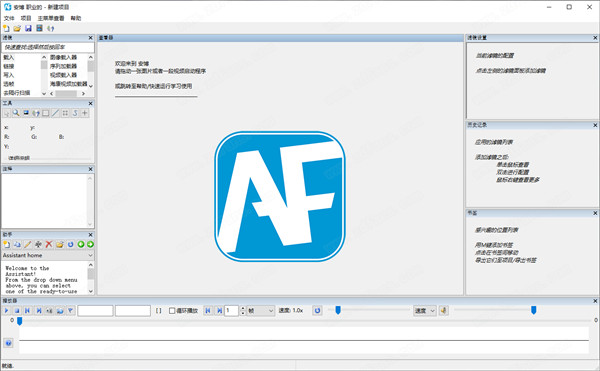Open project with the yellow folder icon

tap(17, 28)
